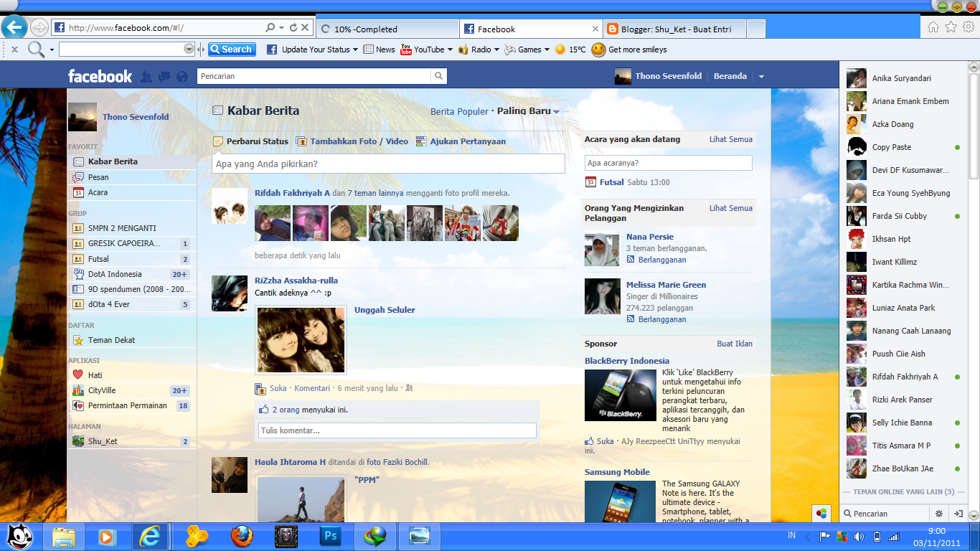Open chat with Farda Sii Cubby
Viewport: 980px width, 551px height.
903,216
